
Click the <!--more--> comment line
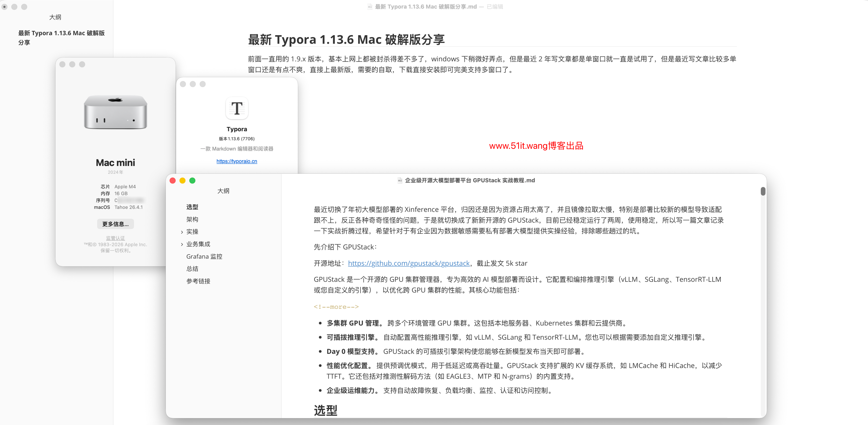336,306
